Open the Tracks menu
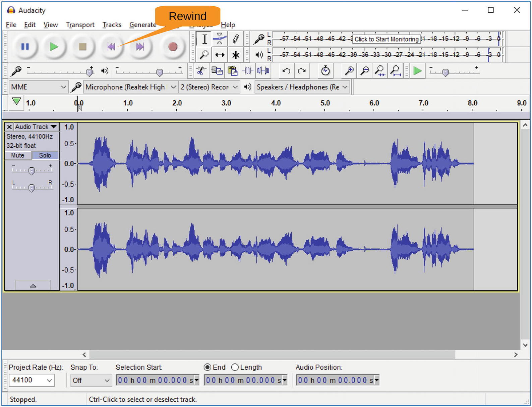The image size is (532, 407). coord(112,25)
